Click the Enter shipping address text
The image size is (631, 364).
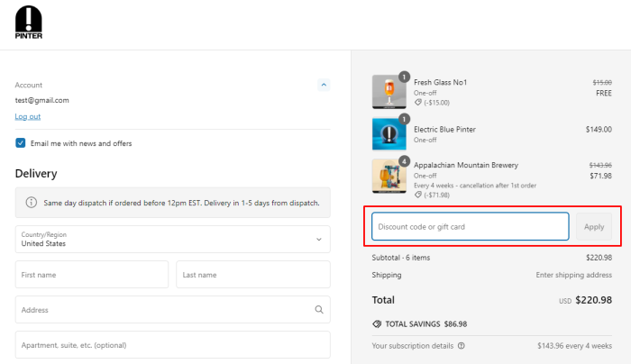[x=574, y=275]
